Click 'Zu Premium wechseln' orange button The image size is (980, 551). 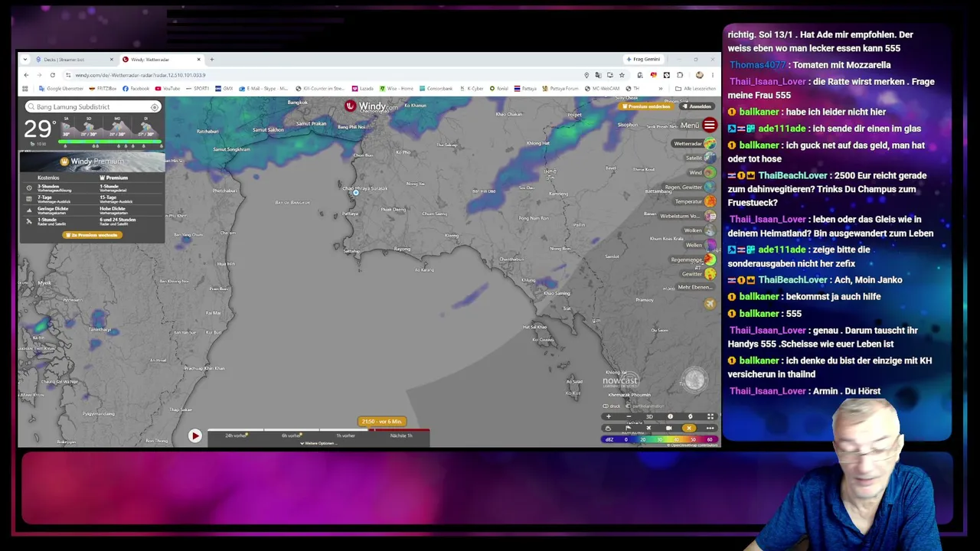[x=93, y=235]
